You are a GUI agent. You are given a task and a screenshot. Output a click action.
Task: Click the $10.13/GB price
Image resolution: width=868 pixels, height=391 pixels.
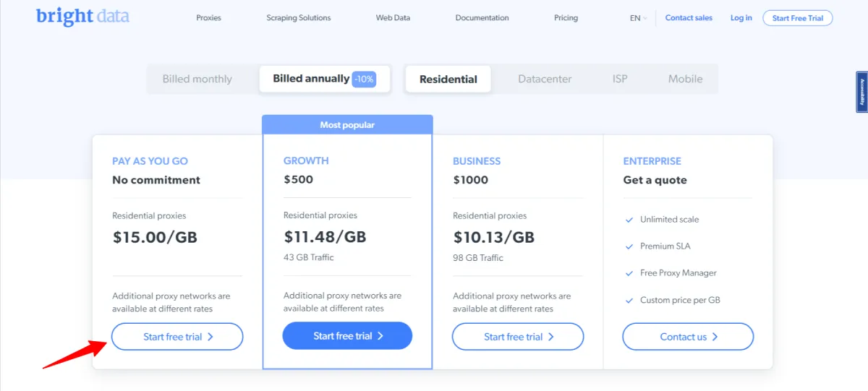pos(494,237)
